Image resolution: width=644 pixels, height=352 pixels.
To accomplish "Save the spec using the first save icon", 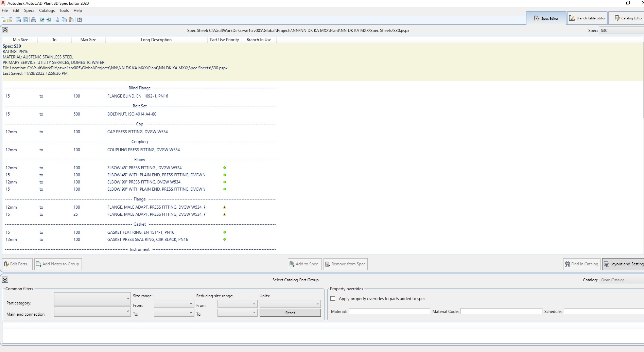I will 18,20.
